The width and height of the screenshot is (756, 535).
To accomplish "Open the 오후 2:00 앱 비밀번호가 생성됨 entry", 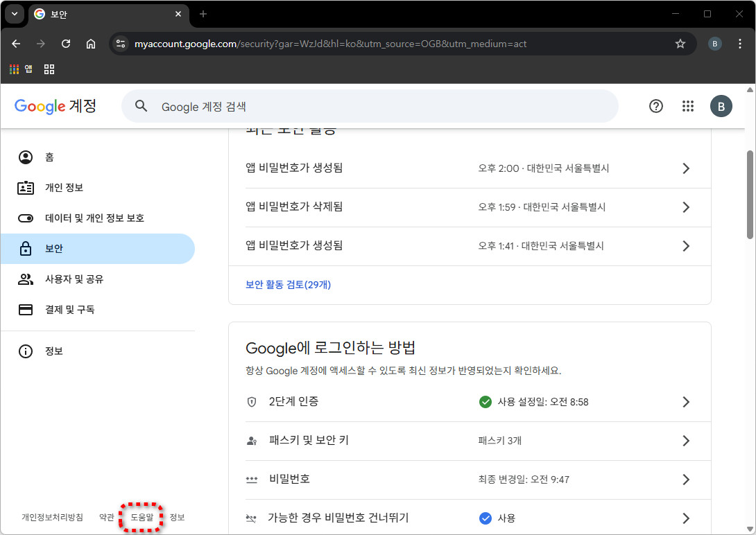I will tap(470, 168).
